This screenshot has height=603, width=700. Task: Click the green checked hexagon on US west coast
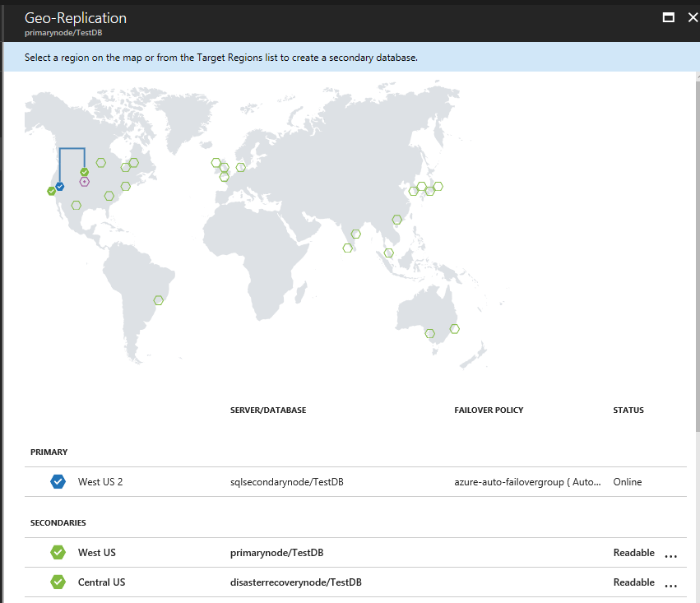[51, 191]
